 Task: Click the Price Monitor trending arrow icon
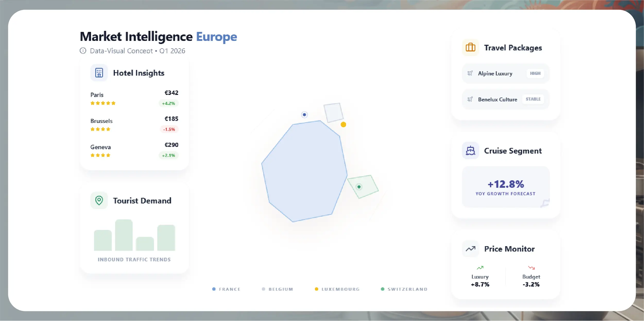click(470, 249)
